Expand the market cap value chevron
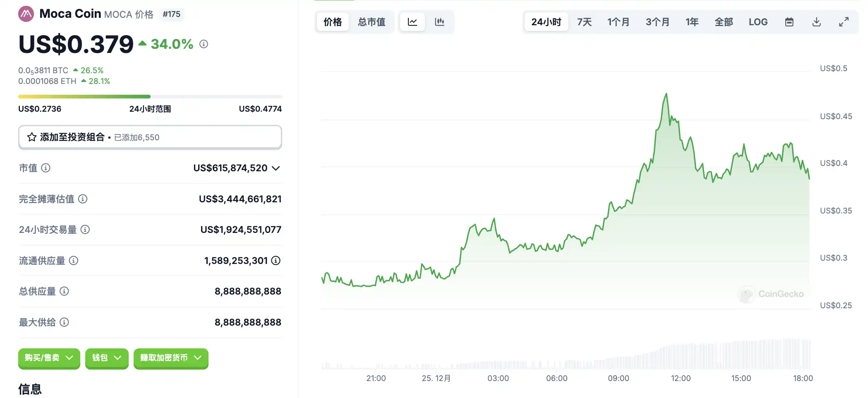The image size is (868, 398). pos(276,168)
